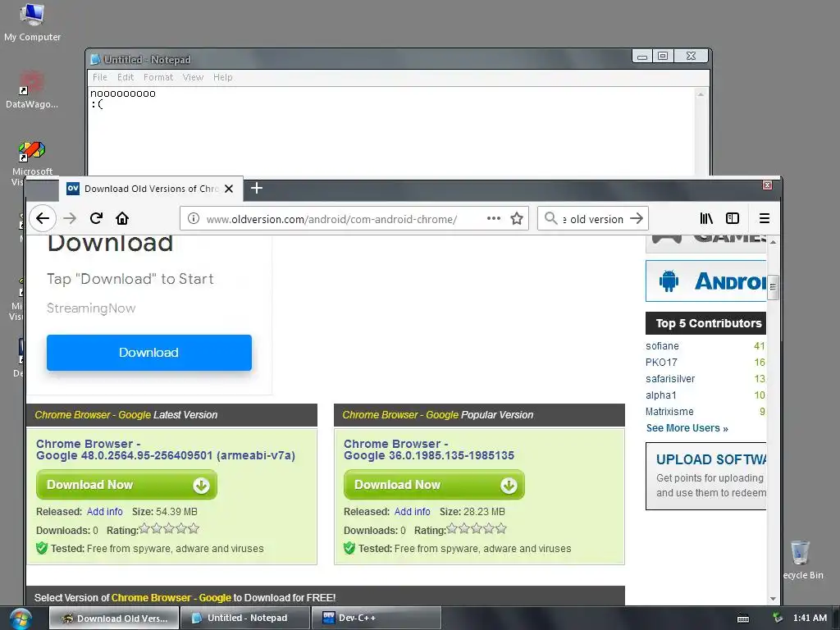The width and height of the screenshot is (840, 630).
Task: Open the Edit menu in Notepad
Action: pos(126,77)
